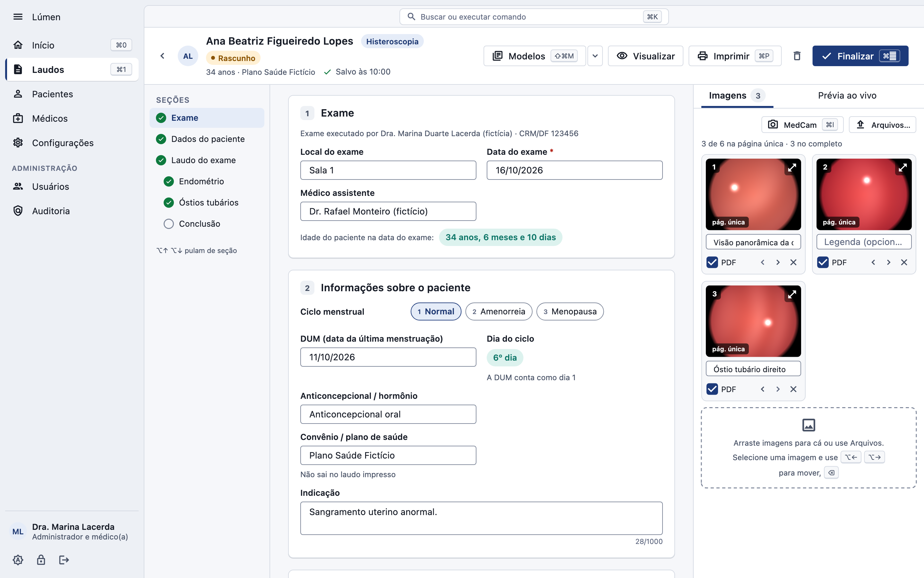Image resolution: width=924 pixels, height=578 pixels.
Task: Open the Modelos dropdown arrow
Action: 595,56
